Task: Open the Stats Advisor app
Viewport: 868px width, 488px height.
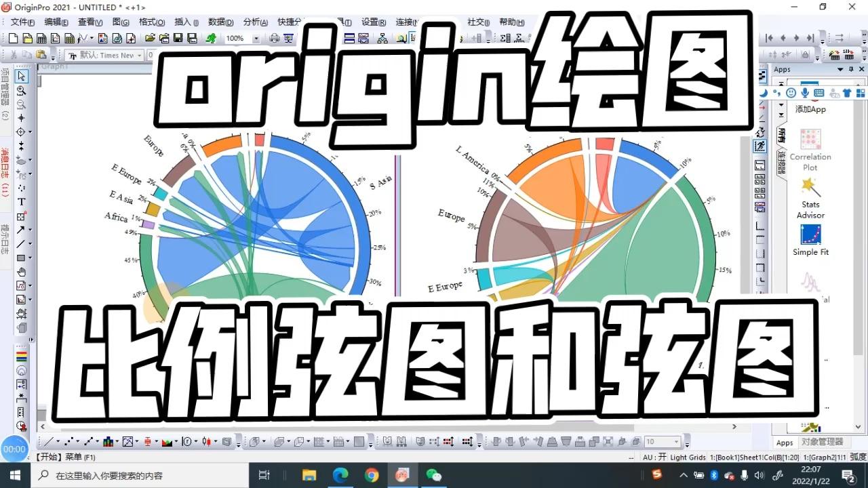Action: coord(810,198)
